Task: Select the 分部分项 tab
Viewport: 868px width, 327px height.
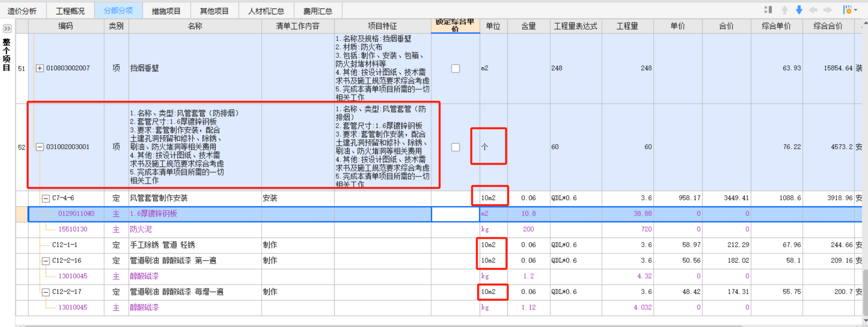Action: (118, 11)
